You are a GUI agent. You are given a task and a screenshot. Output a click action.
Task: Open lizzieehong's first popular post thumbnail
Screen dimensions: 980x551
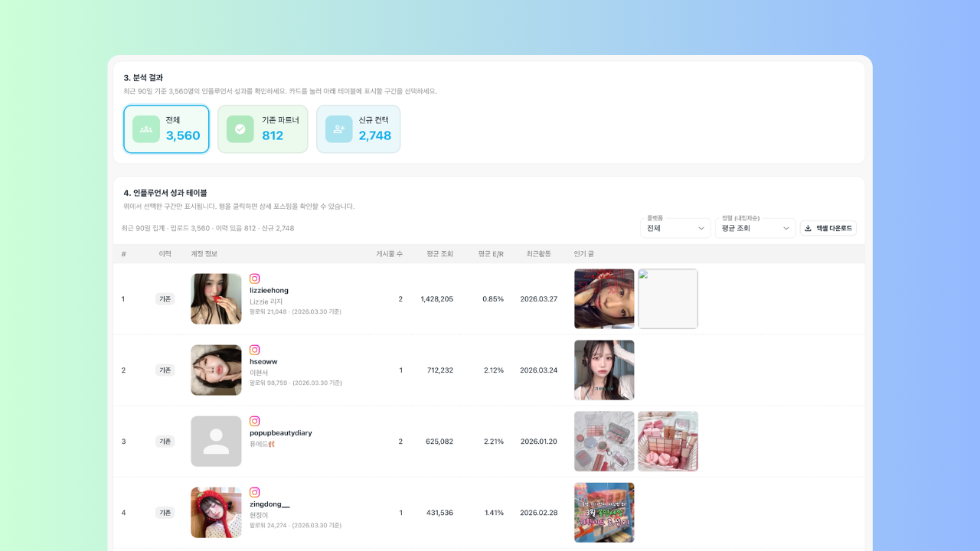[x=604, y=298]
